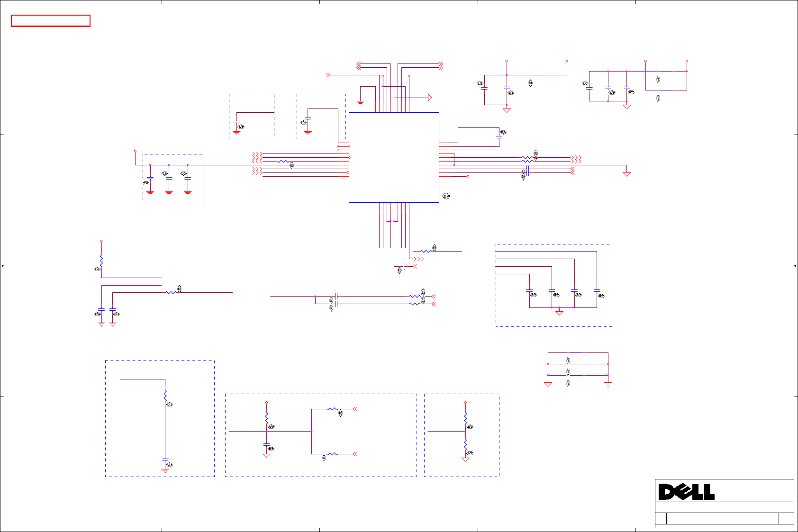Click the empty red-outlined box at the sheet's top-left
This screenshot has width=798, height=532.
(51, 21)
